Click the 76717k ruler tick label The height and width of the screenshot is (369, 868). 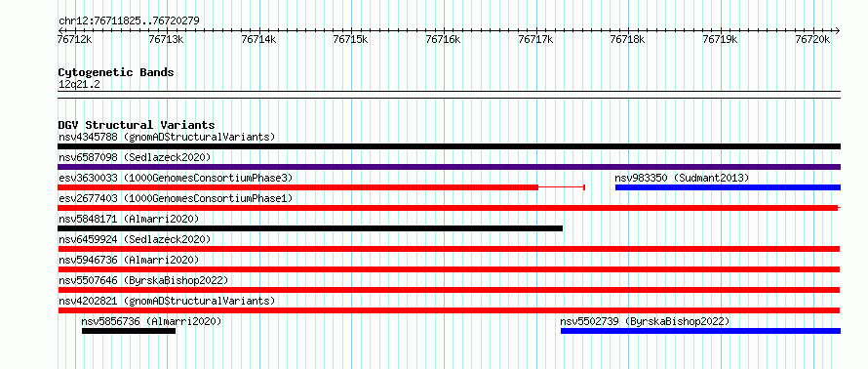tap(535, 39)
